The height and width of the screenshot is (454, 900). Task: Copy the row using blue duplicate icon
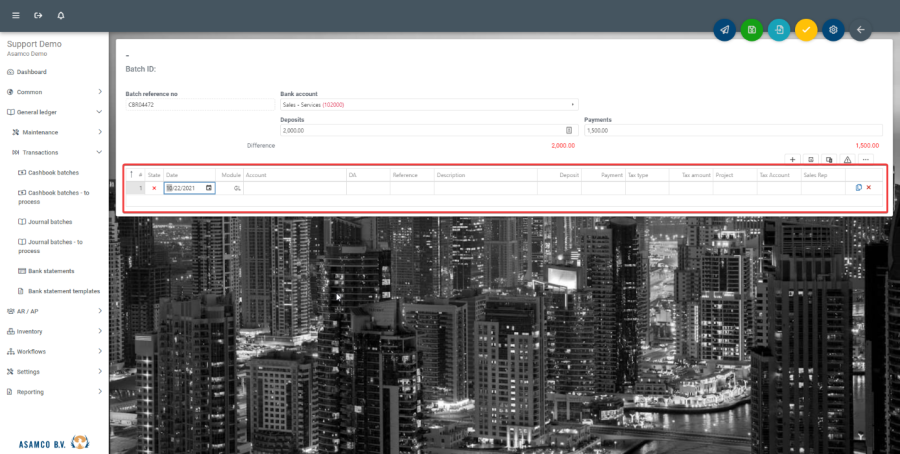pos(858,188)
